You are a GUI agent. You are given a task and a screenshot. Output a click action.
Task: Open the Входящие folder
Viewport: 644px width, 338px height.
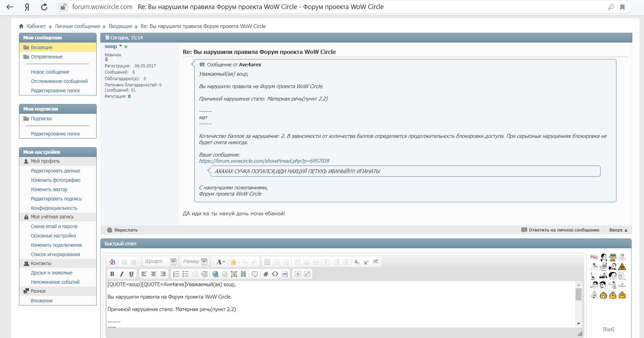pos(42,47)
